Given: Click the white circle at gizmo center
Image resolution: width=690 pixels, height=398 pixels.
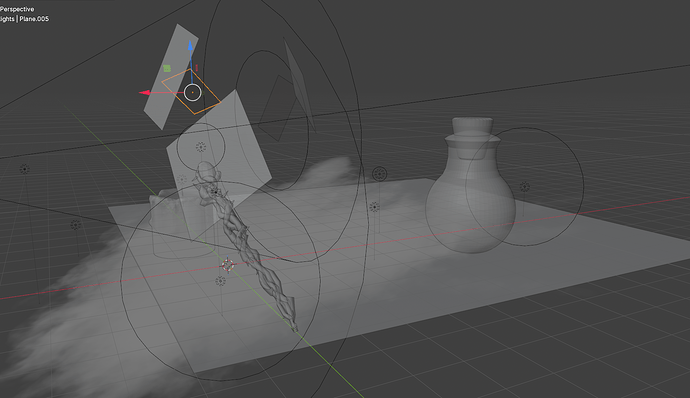Looking at the screenshot, I should coord(192,92).
